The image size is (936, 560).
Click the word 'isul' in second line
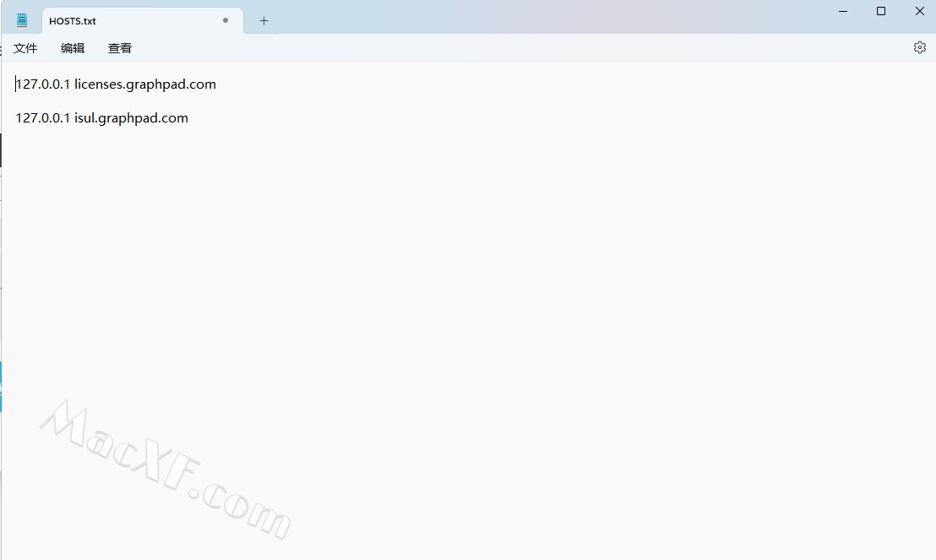84,118
